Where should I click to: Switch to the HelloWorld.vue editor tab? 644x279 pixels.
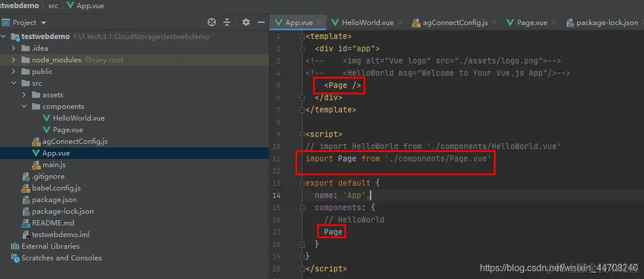point(368,23)
